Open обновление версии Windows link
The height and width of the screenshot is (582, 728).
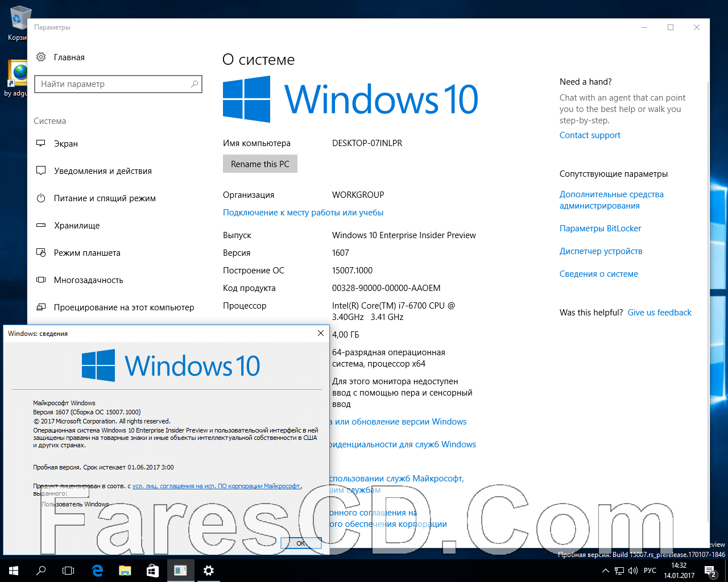point(398,422)
